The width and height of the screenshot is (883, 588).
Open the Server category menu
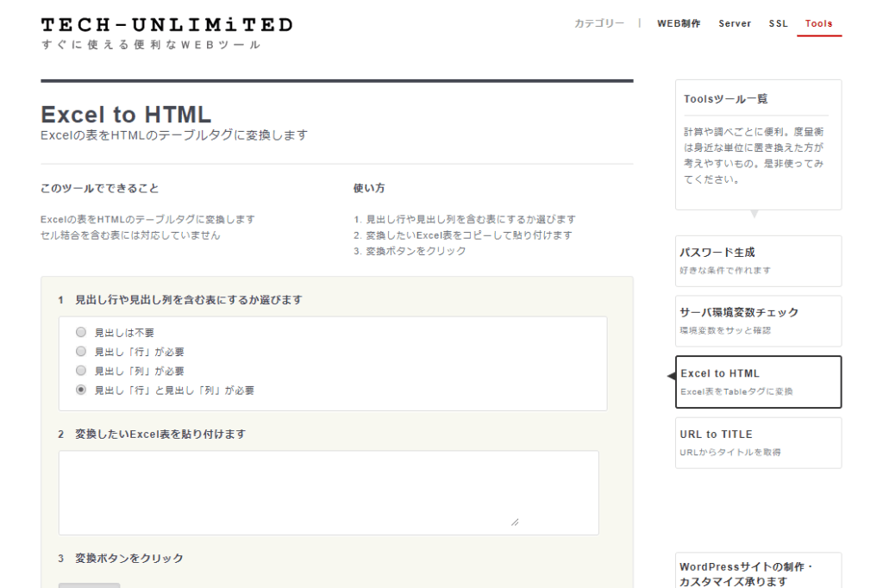click(735, 23)
